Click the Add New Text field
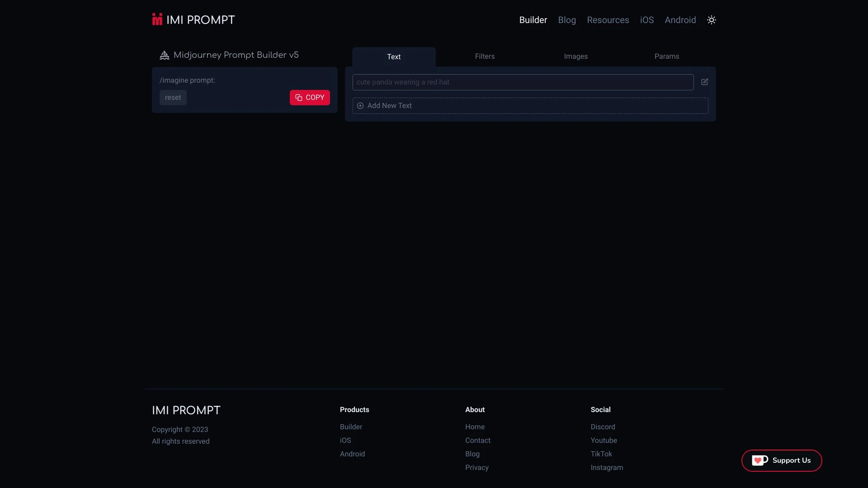Screen dimensions: 868x488 pos(530,105)
